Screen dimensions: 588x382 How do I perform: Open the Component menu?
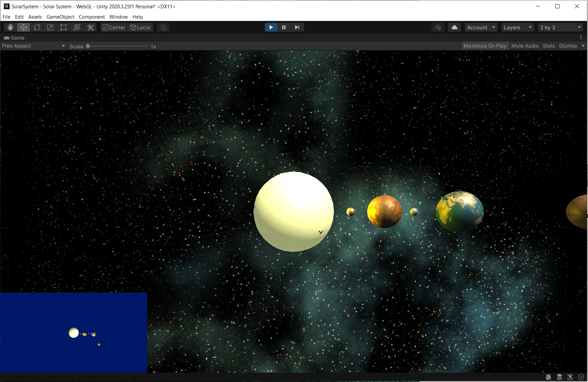[x=92, y=17]
